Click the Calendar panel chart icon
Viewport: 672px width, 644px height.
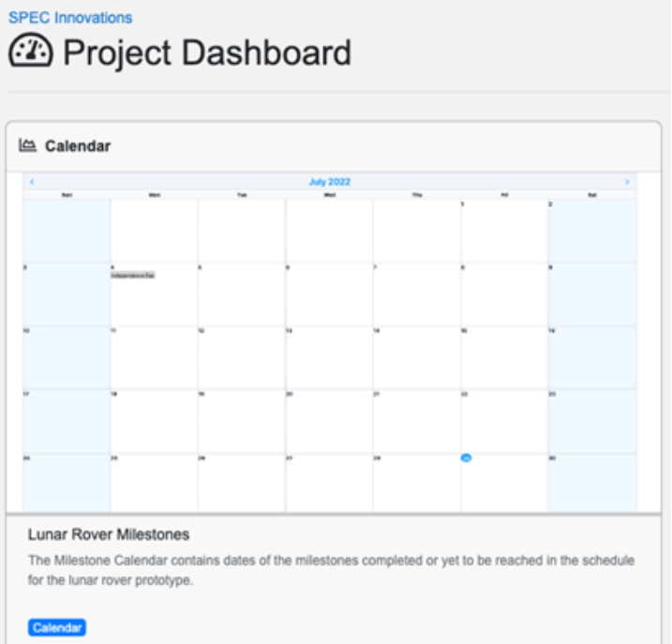(27, 145)
